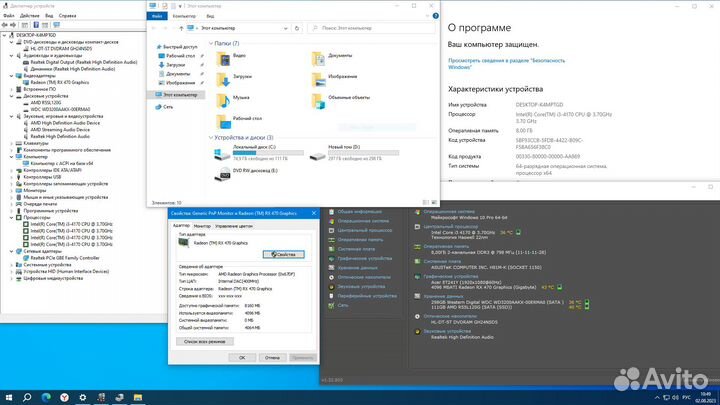This screenshot has height=405, width=720.
Task: Collapse the Процессоры node in Device Manager
Action: [x=11, y=218]
